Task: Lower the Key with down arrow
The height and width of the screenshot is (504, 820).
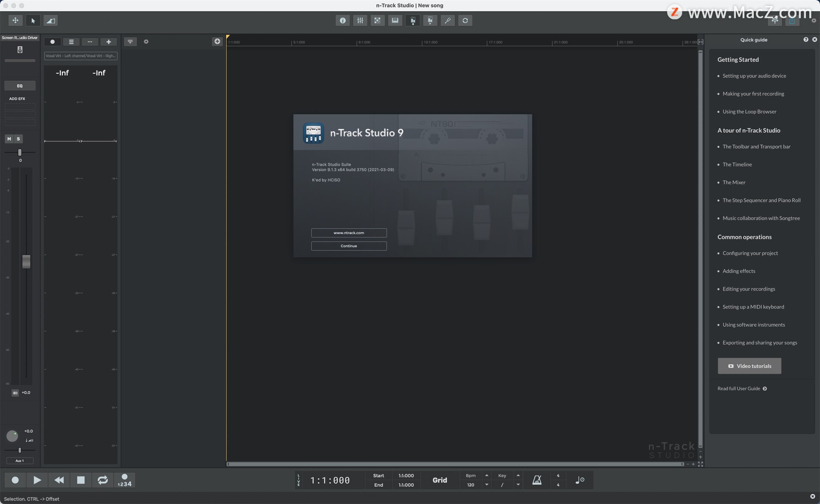Action: tap(518, 485)
